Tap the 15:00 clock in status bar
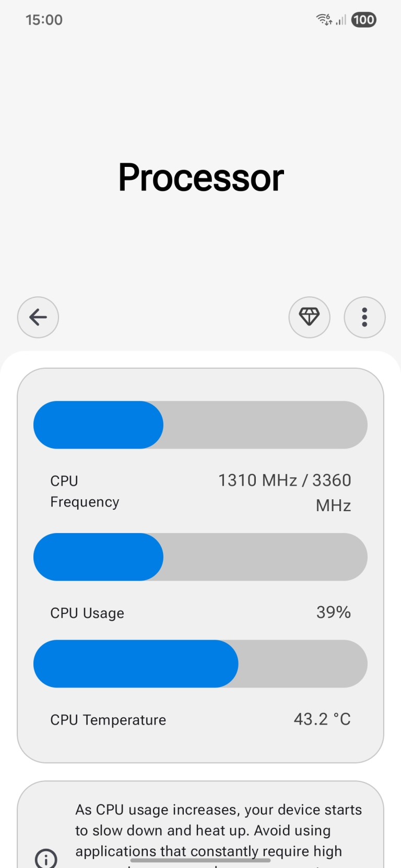The image size is (401, 868). 44,20
